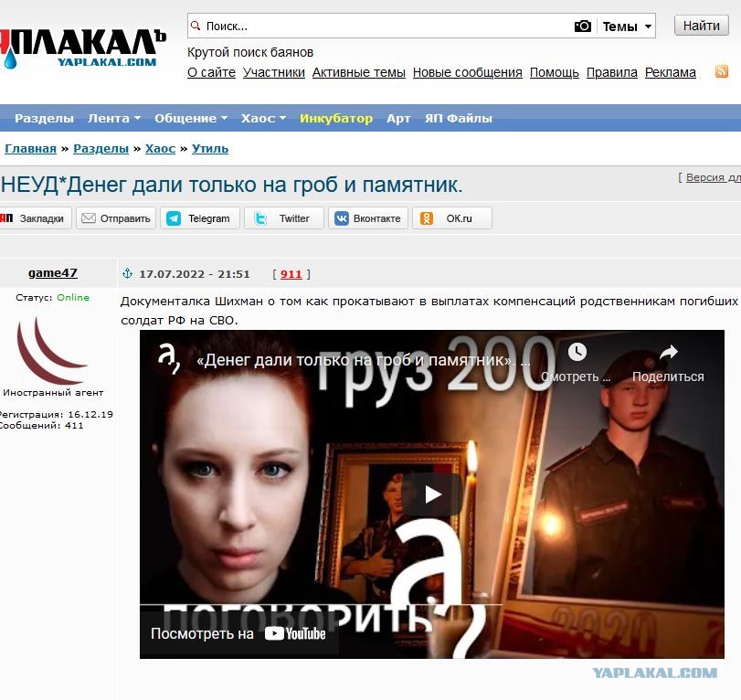Send the topic with the Отправить button
741x700 pixels.
tap(116, 218)
